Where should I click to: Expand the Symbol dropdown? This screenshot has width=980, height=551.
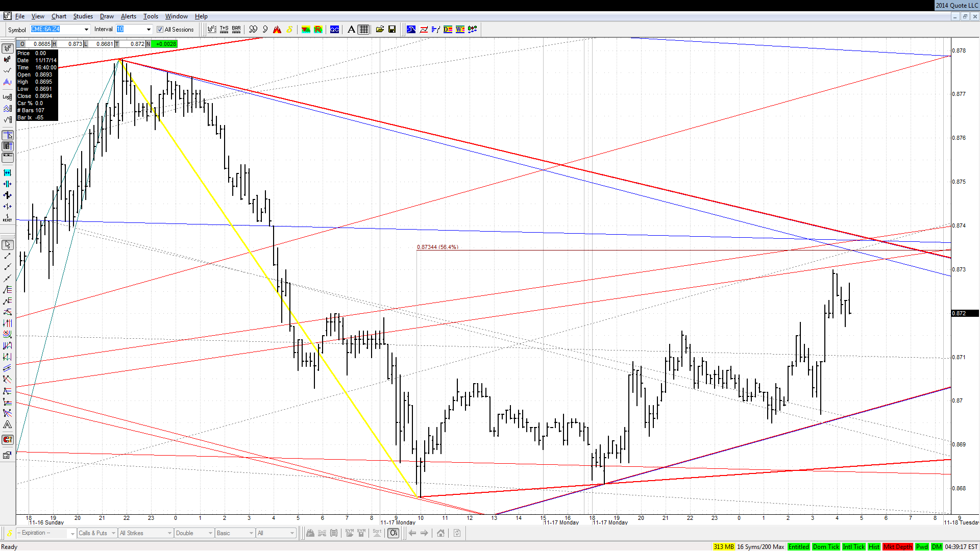86,30
